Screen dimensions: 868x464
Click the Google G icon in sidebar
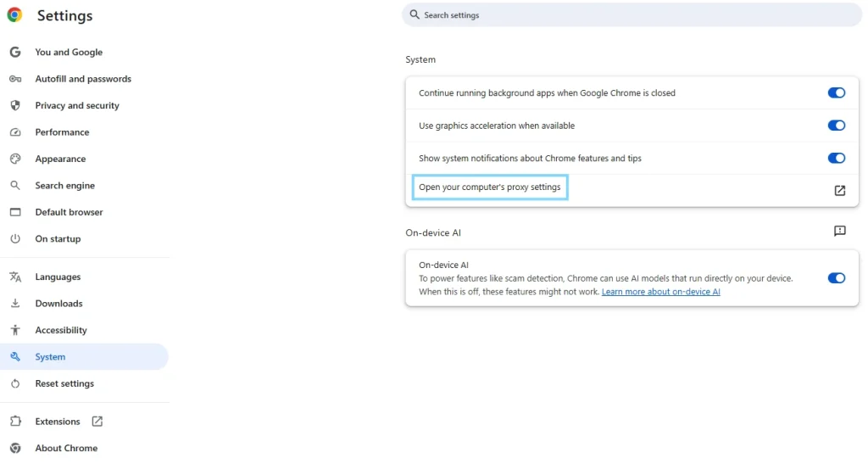(15, 52)
